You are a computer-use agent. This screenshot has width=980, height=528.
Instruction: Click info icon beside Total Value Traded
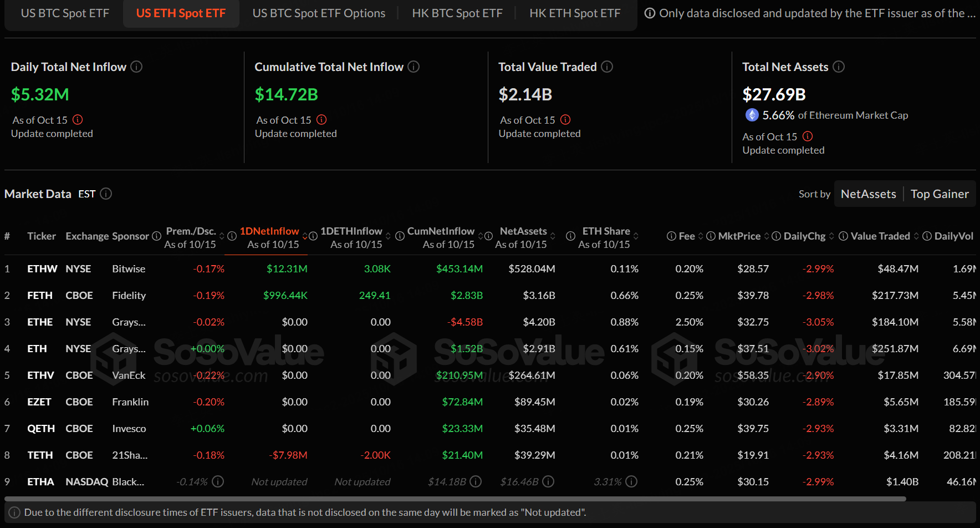click(x=607, y=67)
